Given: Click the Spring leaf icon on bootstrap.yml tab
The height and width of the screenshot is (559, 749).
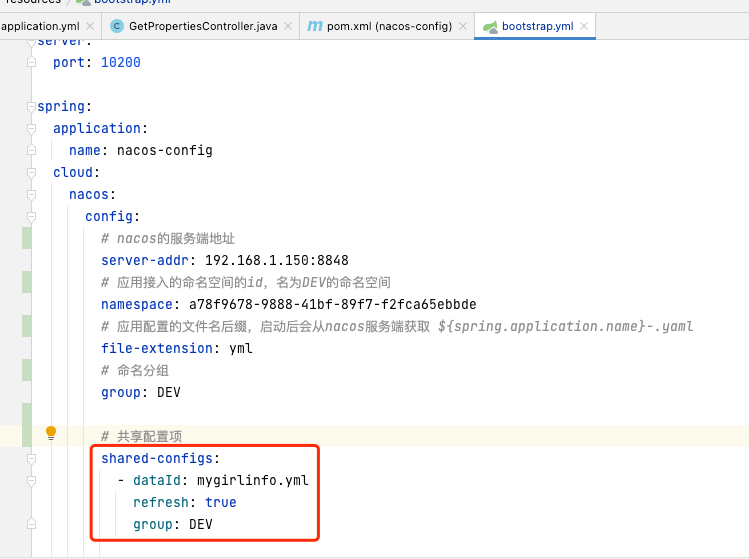Looking at the screenshot, I should (x=490, y=25).
